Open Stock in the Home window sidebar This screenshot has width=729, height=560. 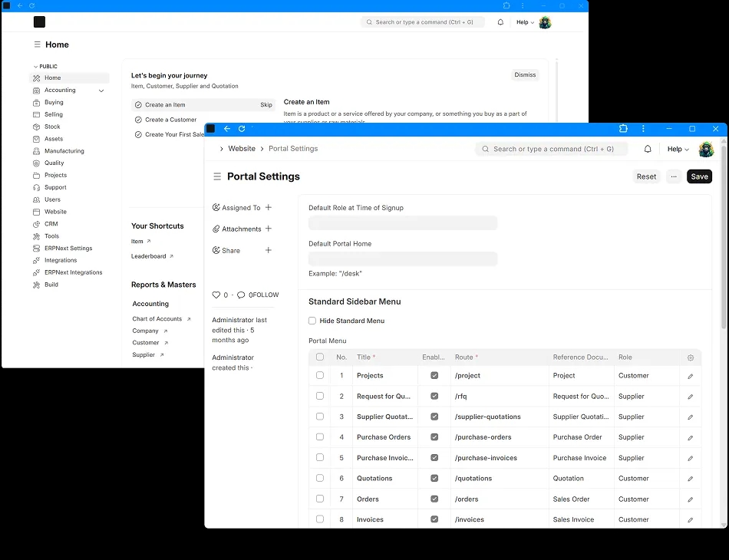[69, 127]
